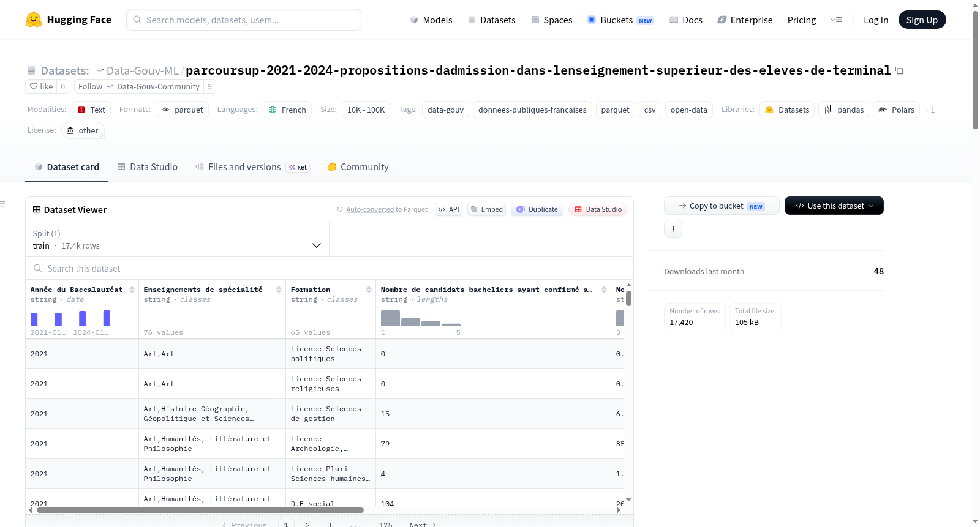Click Log In
Image resolution: width=980 pixels, height=527 pixels.
point(876,20)
